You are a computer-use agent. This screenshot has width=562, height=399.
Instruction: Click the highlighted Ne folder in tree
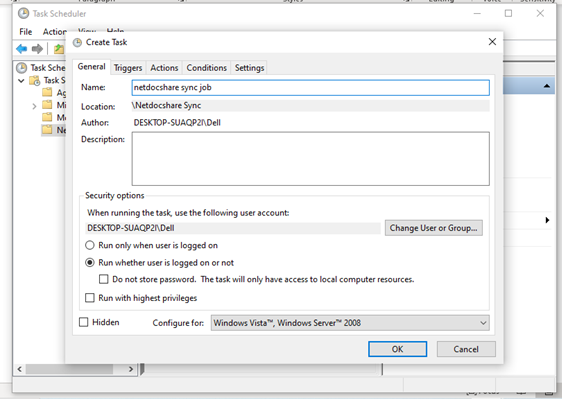pyautogui.click(x=53, y=129)
